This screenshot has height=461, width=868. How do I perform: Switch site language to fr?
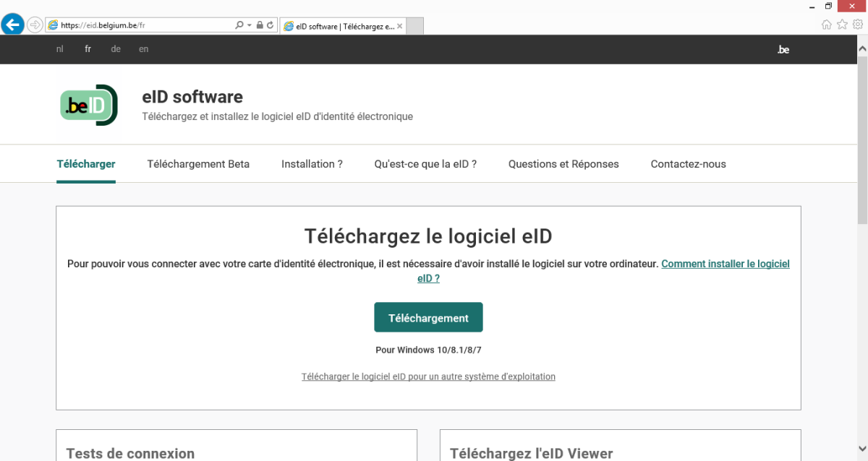click(88, 49)
